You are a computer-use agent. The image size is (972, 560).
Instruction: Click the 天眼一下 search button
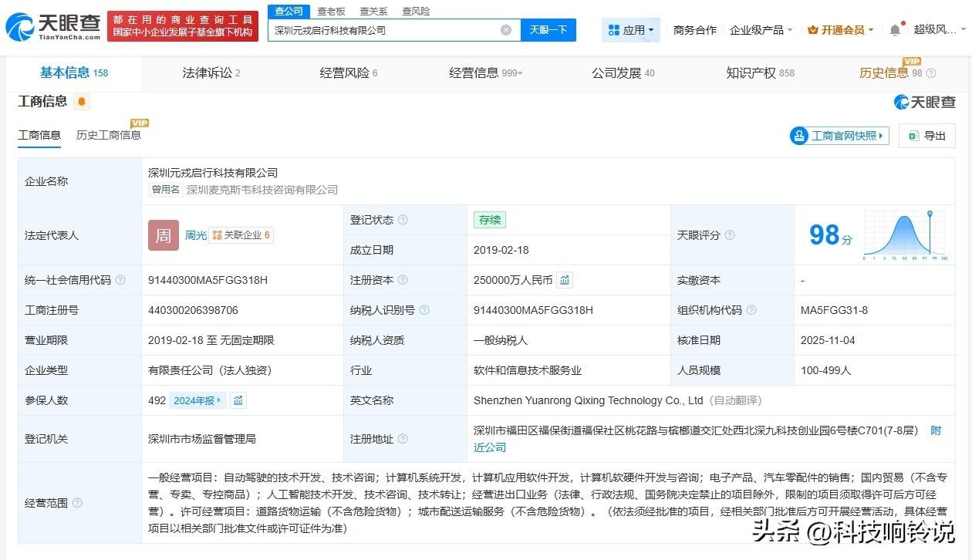548,29
